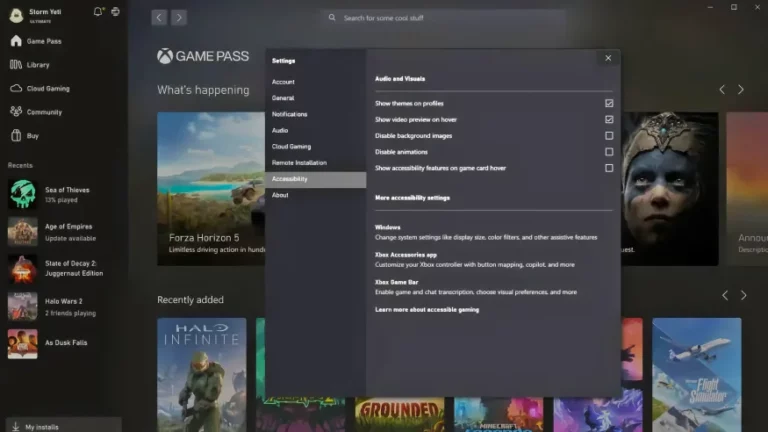Click the back navigation arrow
Viewport: 768px width, 432px height.
159,18
